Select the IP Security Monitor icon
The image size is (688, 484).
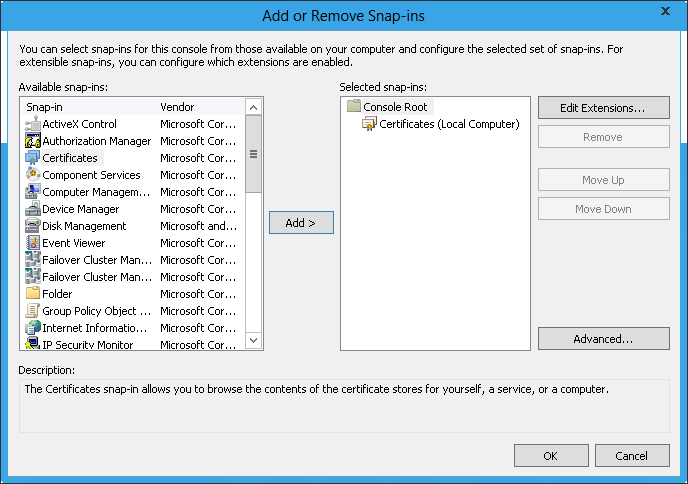(x=32, y=345)
